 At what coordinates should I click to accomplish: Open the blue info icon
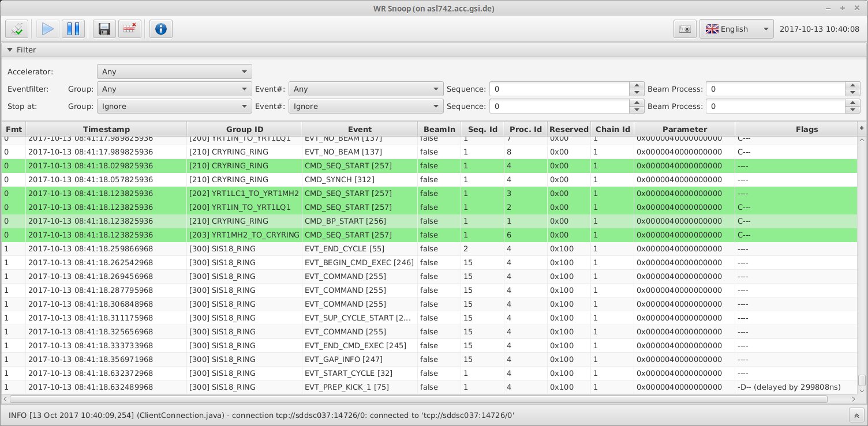point(161,29)
